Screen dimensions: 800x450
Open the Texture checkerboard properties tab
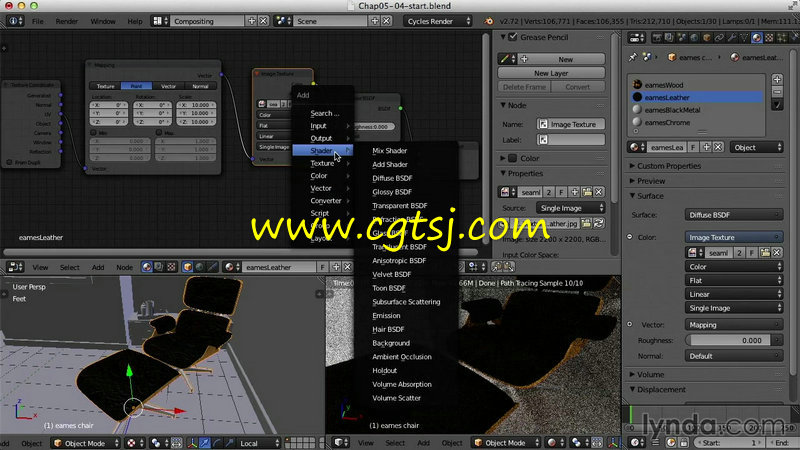click(x=769, y=37)
